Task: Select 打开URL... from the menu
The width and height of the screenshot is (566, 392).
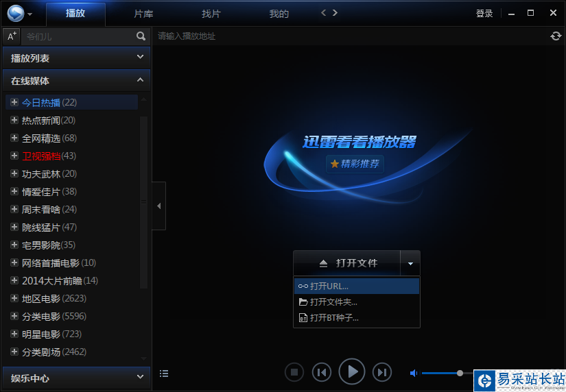Action: point(357,286)
